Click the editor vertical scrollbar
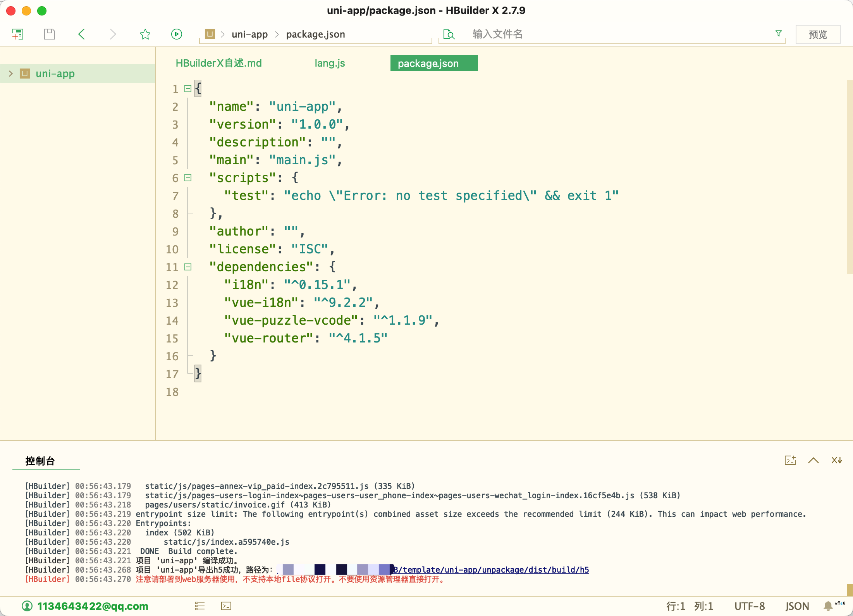Image resolution: width=853 pixels, height=616 pixels. tap(850, 177)
